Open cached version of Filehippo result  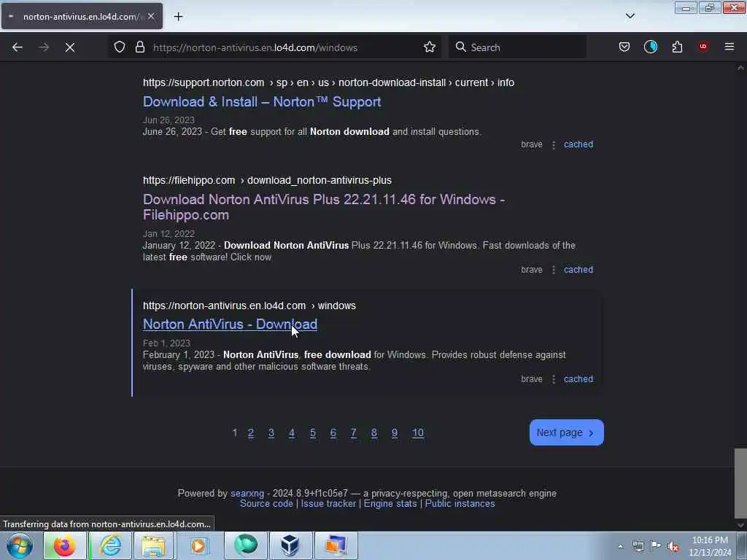coord(578,270)
